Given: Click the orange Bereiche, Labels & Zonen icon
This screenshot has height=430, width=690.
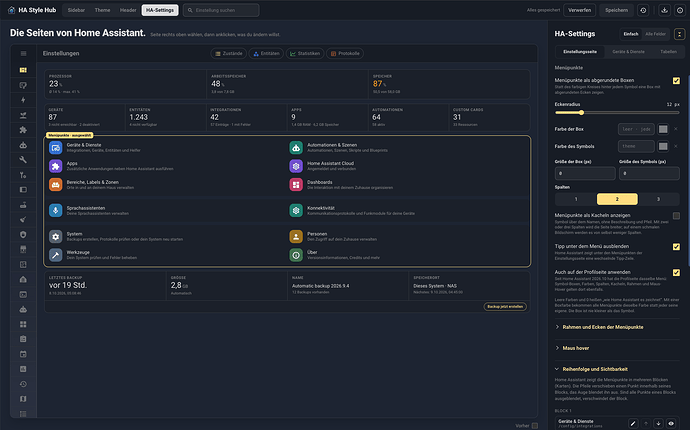Looking at the screenshot, I should coord(55,184).
